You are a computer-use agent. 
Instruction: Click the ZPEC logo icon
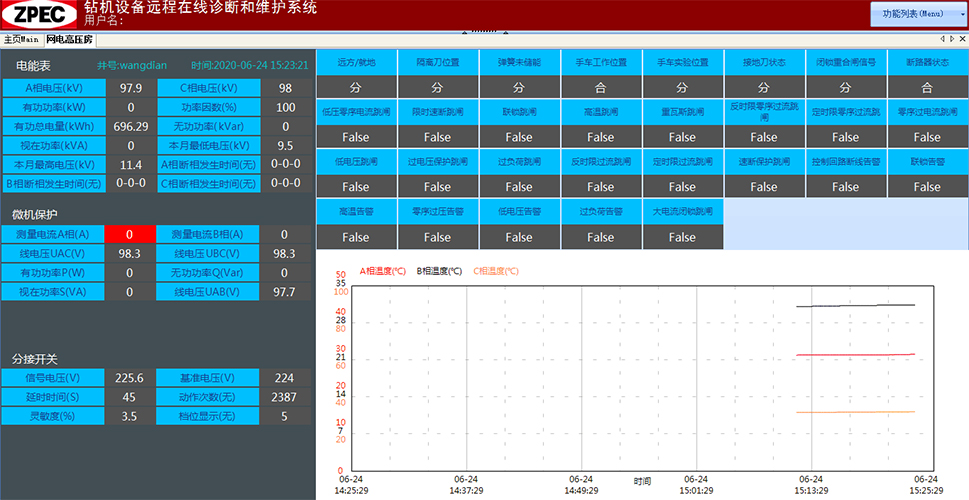click(x=38, y=15)
